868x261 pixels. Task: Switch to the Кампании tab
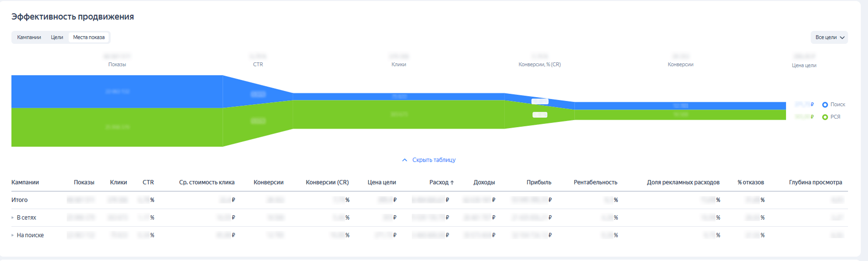[x=29, y=37]
